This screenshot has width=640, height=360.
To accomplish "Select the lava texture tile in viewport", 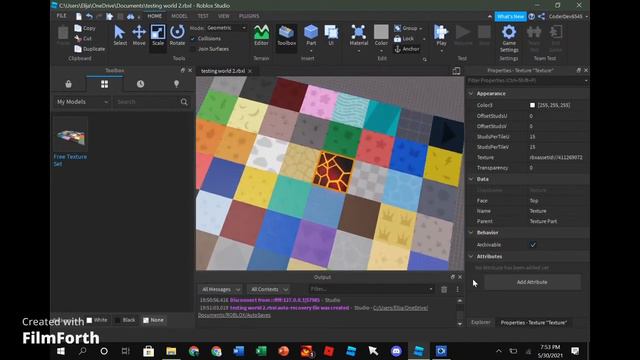I will (333, 171).
